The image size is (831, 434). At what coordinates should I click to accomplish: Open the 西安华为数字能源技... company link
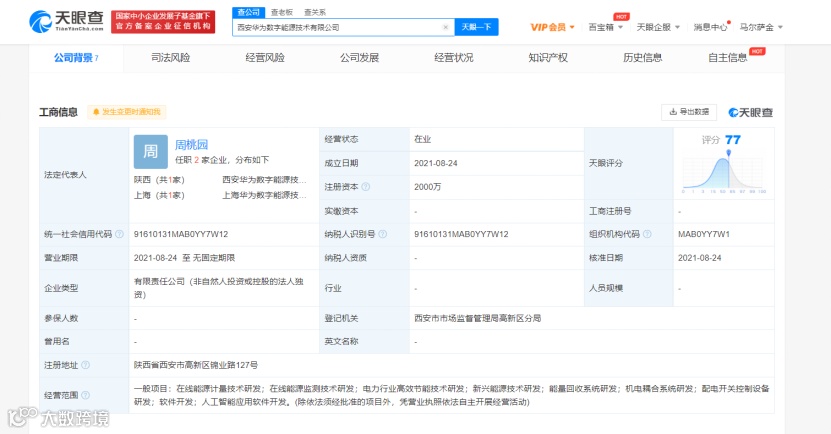(264, 180)
